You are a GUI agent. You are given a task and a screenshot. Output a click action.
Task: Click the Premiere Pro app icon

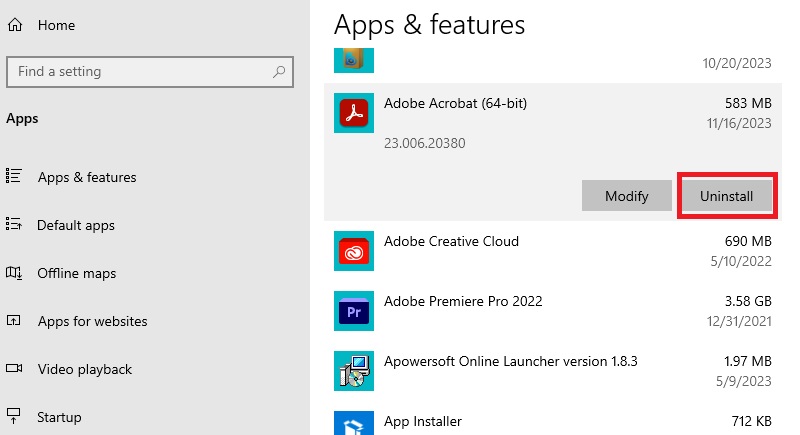pos(354,311)
